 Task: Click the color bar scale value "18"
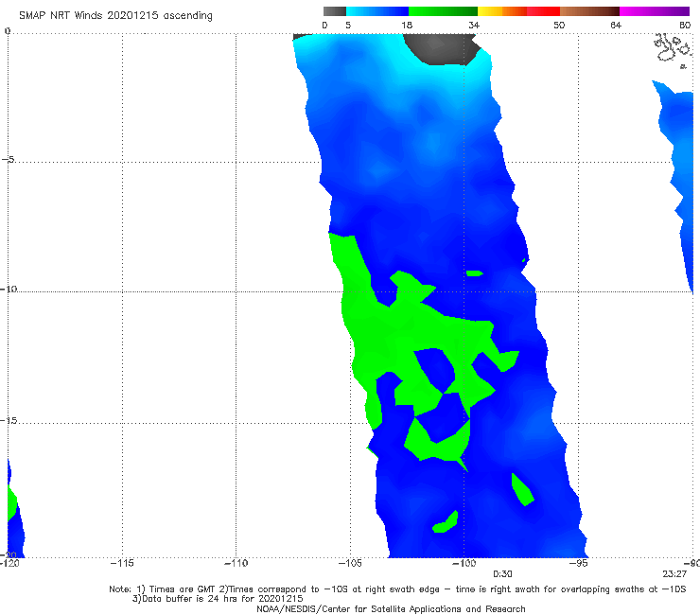(x=407, y=25)
